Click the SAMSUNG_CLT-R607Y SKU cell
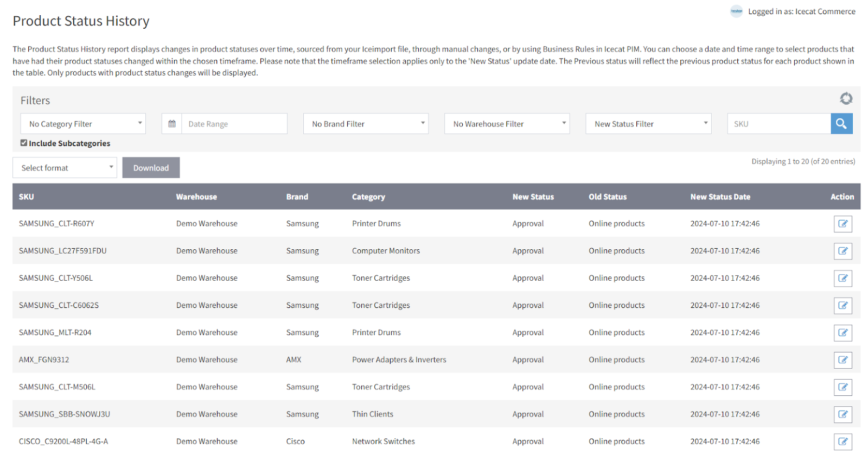 [56, 223]
